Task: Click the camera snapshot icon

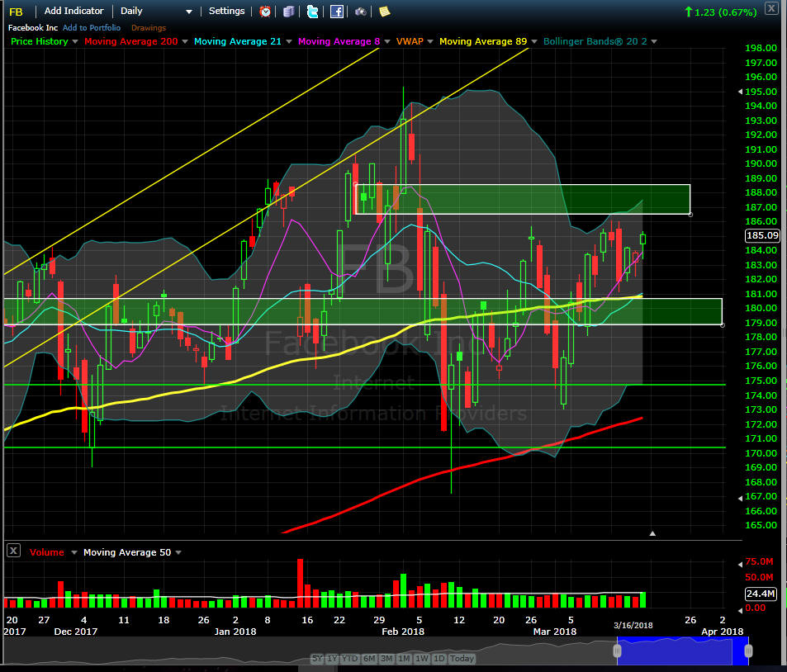Action: (361, 12)
